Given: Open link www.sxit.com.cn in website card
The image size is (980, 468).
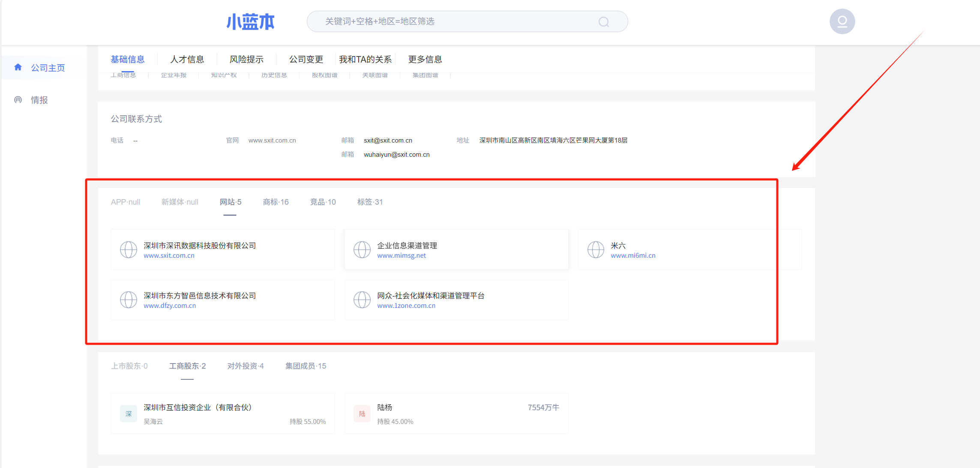Looking at the screenshot, I should 169,256.
